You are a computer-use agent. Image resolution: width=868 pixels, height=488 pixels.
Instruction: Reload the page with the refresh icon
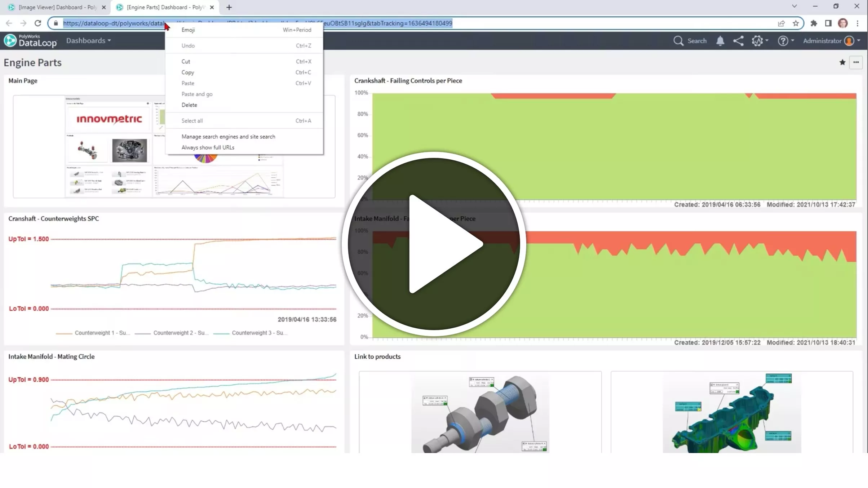pos(38,23)
